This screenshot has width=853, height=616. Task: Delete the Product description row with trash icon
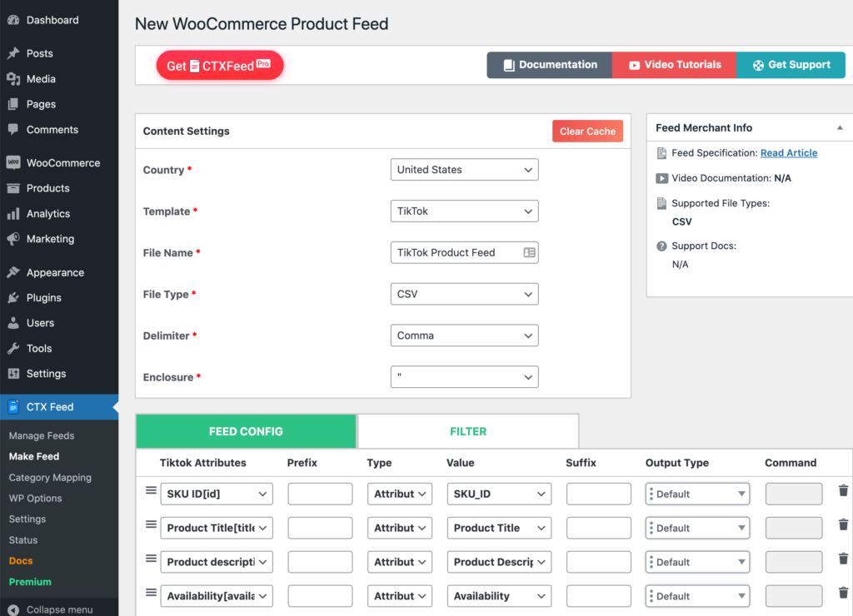pos(843,559)
